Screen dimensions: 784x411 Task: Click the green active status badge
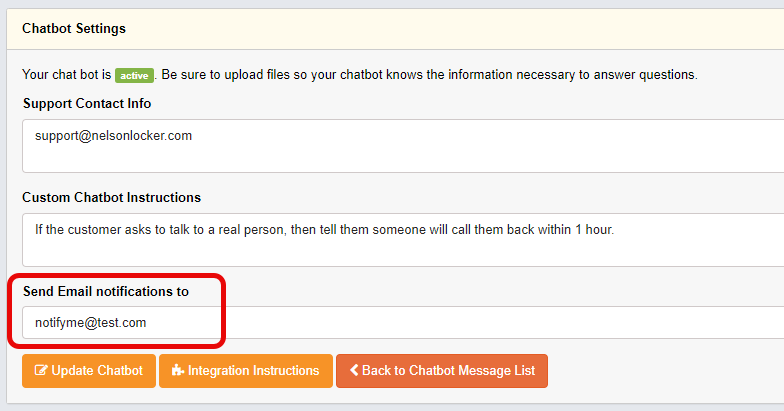coord(134,75)
